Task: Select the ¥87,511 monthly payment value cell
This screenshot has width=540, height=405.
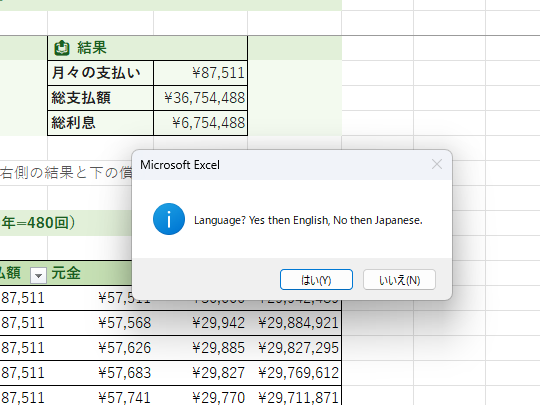Action: (200, 73)
